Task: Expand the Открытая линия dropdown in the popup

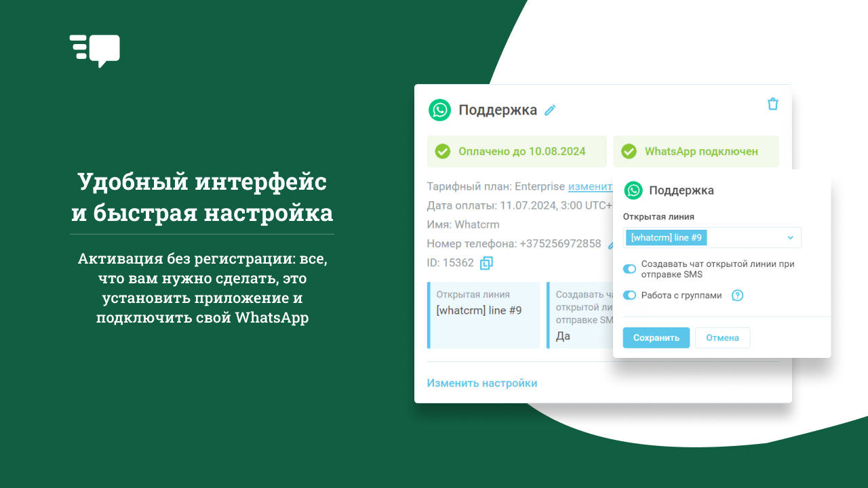Action: coord(712,238)
